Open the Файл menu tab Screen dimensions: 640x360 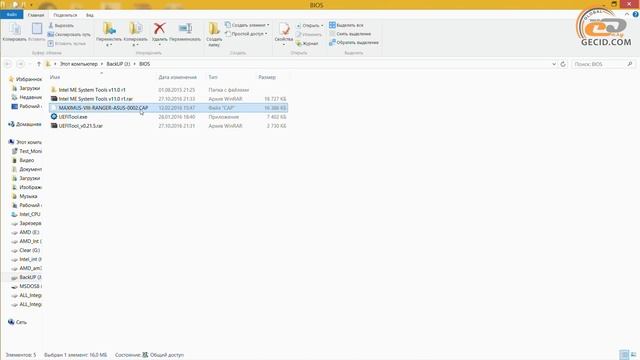[11, 15]
